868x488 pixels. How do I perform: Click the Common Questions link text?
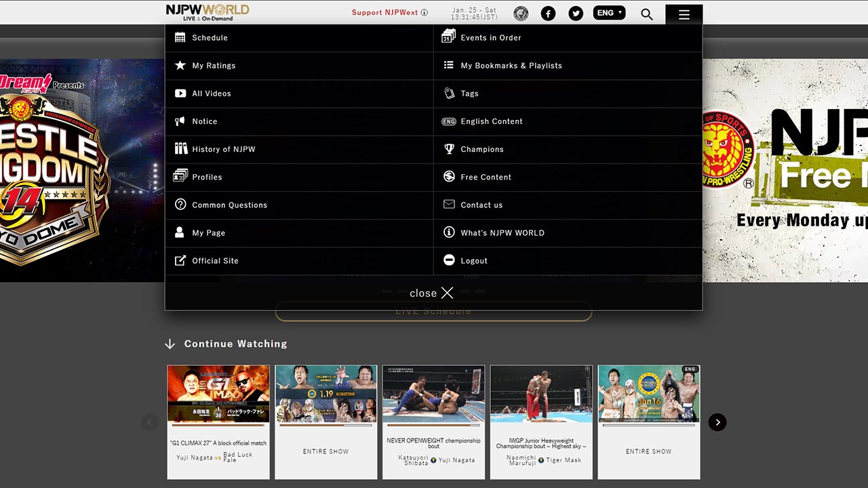[x=229, y=205]
